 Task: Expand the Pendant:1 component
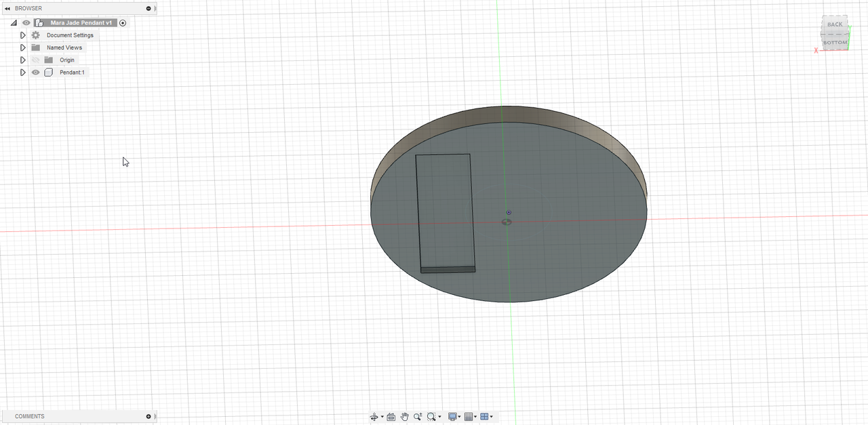[x=23, y=73]
